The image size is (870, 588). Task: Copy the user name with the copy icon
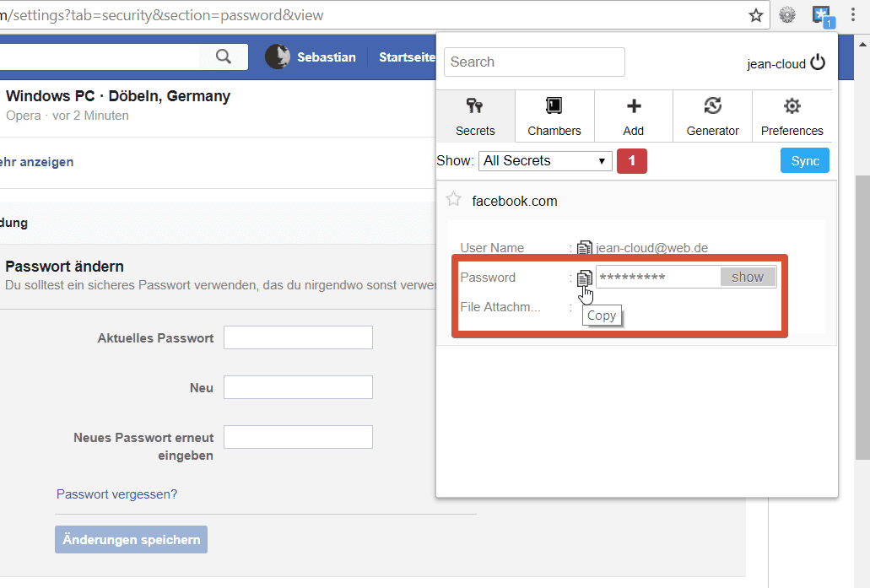(x=584, y=248)
